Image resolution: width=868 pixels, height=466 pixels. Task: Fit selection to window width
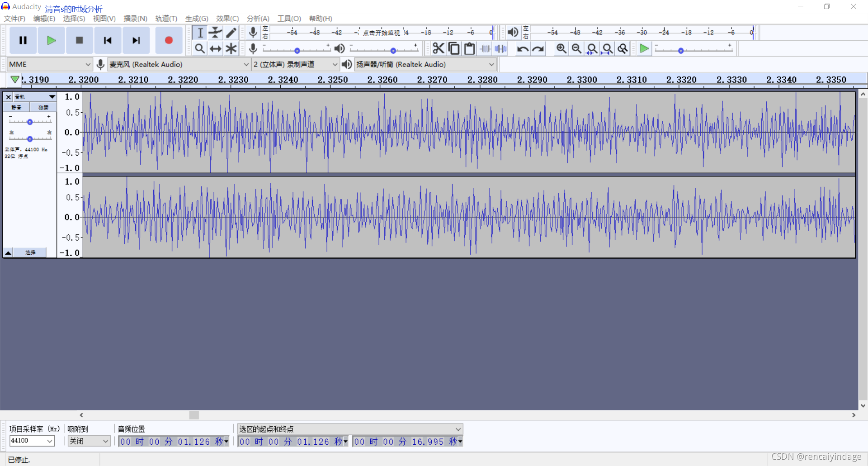pyautogui.click(x=592, y=48)
